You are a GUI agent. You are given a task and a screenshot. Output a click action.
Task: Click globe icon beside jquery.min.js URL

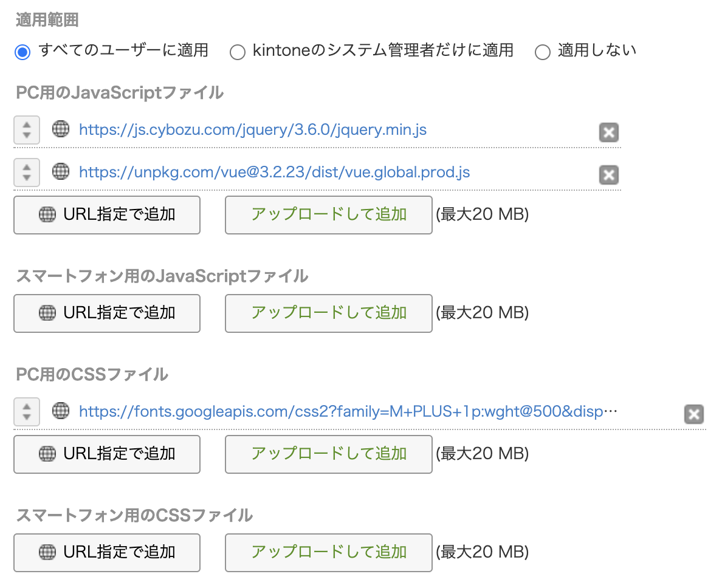tap(61, 129)
